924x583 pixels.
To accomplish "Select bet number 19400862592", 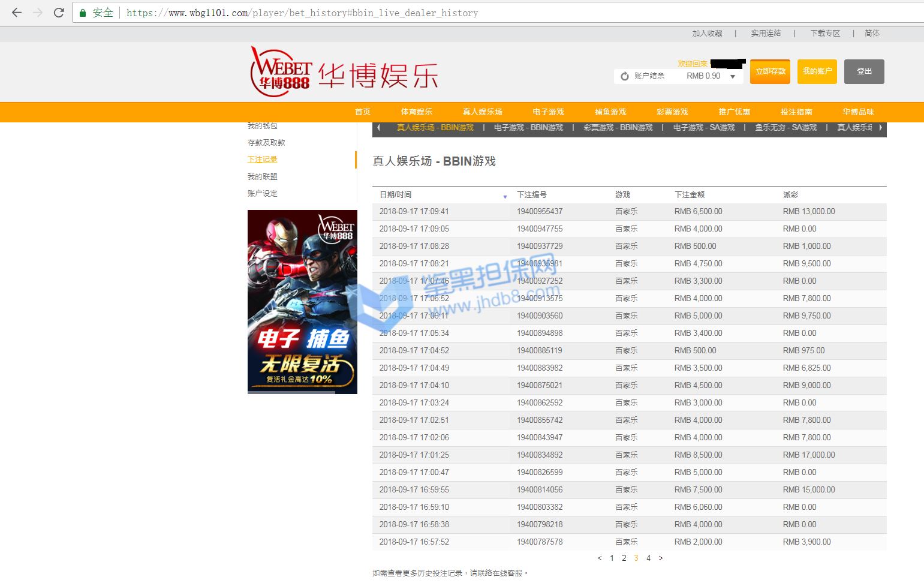I will click(540, 403).
